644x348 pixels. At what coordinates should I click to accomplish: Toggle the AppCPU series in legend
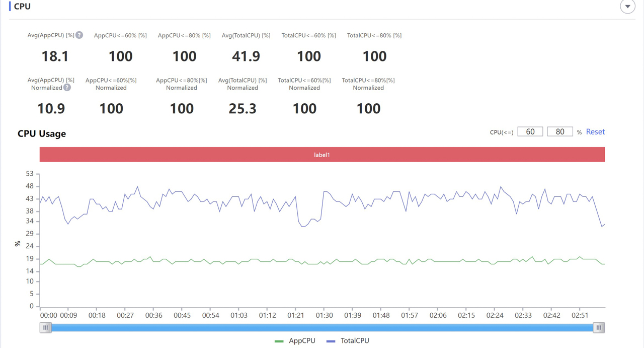(295, 341)
